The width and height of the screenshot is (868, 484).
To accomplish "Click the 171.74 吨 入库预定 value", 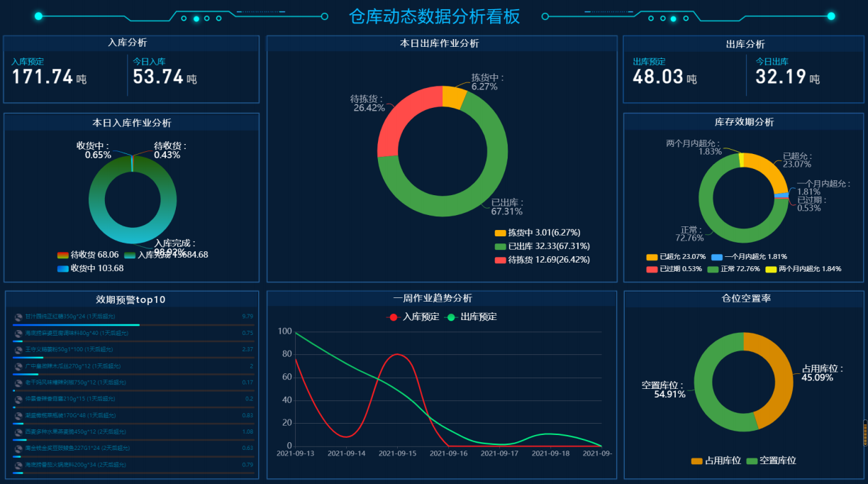I will pyautogui.click(x=49, y=77).
